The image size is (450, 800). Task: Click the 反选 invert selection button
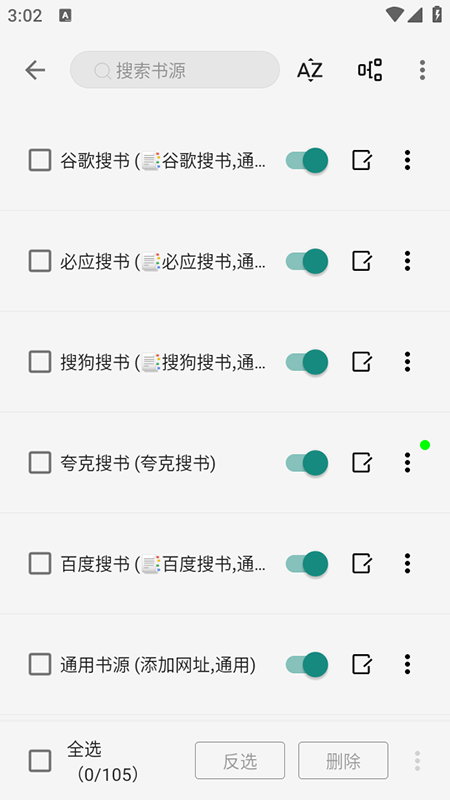coord(240,761)
